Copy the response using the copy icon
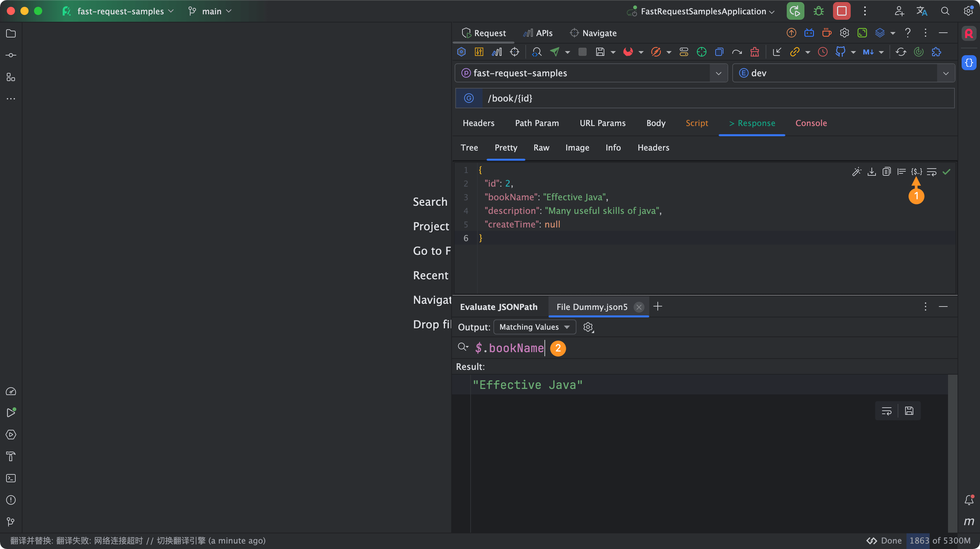This screenshot has height=549, width=980. click(886, 172)
